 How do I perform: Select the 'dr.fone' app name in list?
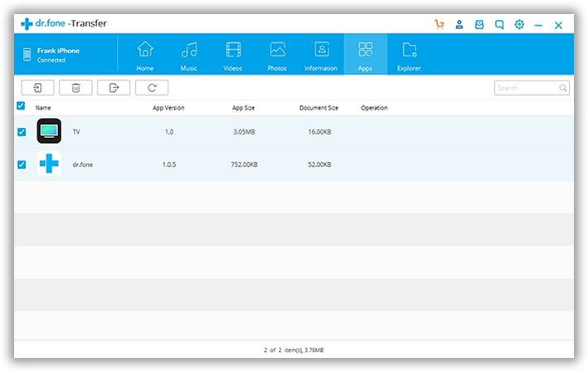pyautogui.click(x=82, y=164)
